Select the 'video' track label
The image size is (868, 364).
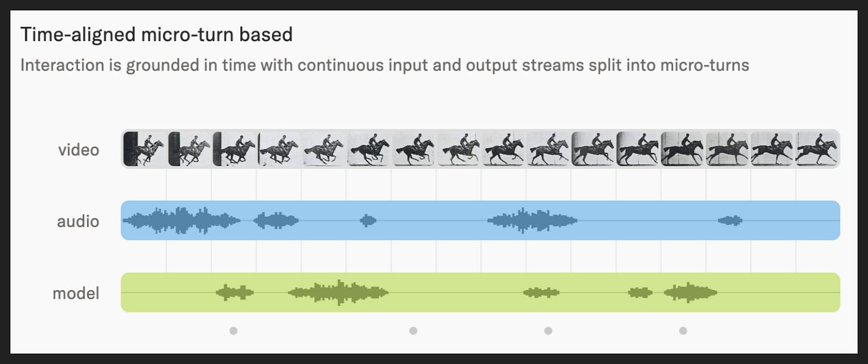click(x=79, y=150)
